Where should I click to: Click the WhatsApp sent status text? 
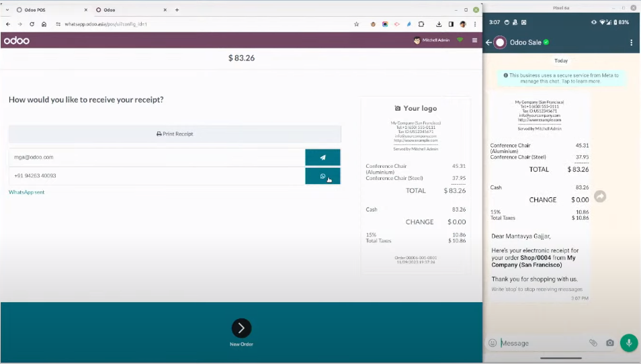point(27,192)
